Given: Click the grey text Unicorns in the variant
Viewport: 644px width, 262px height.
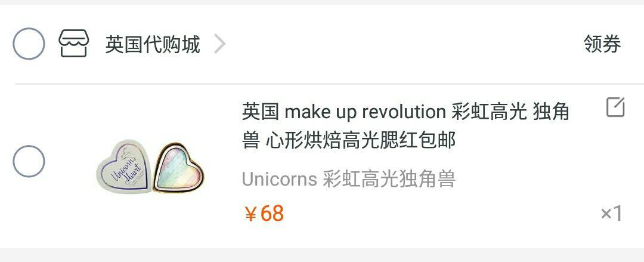Looking at the screenshot, I should 279,179.
